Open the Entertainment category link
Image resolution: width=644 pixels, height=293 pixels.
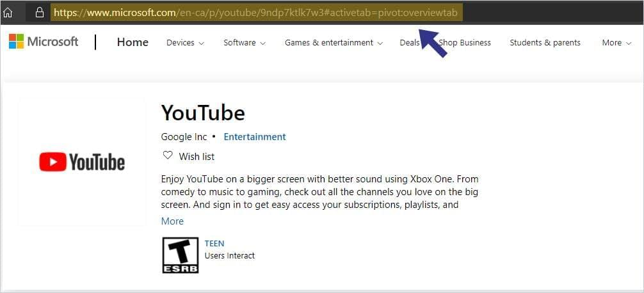tap(255, 137)
